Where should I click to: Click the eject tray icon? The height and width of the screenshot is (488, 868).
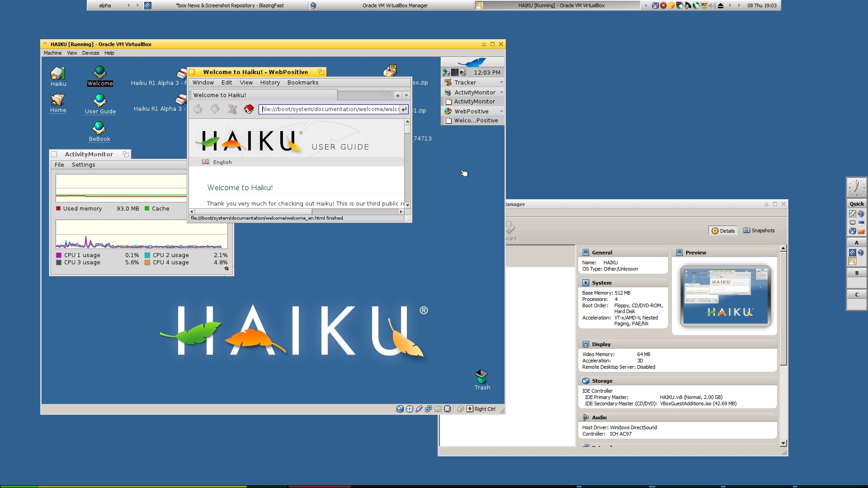(721, 5)
